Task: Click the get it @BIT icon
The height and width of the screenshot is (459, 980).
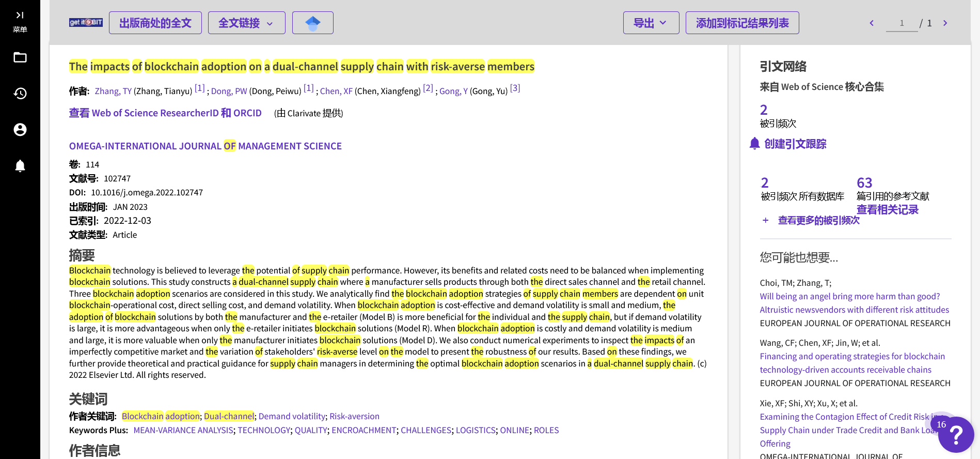Action: (86, 22)
